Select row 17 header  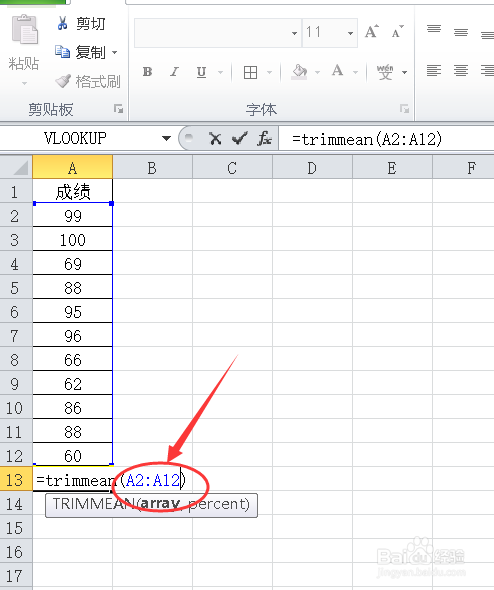click(15, 576)
